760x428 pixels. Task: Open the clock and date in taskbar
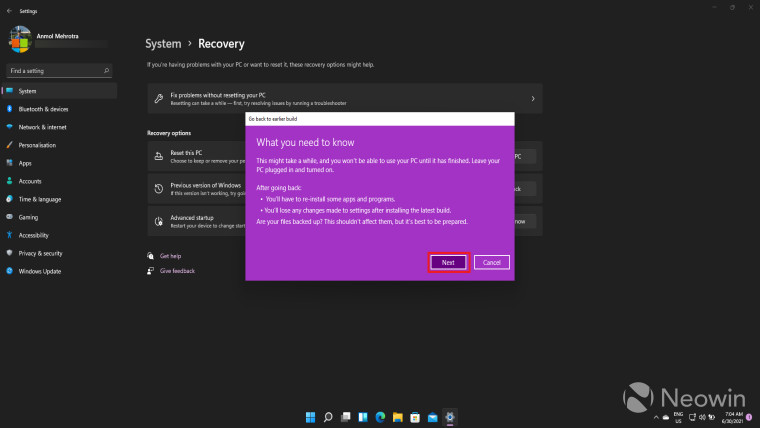[732, 417]
